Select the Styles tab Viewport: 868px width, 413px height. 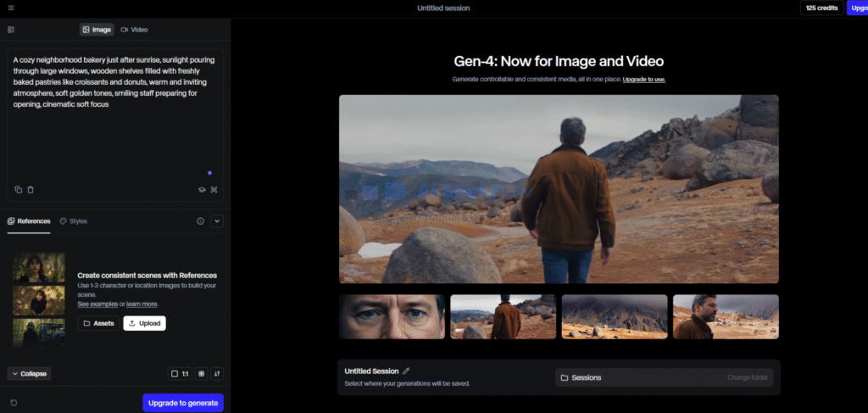tap(74, 221)
